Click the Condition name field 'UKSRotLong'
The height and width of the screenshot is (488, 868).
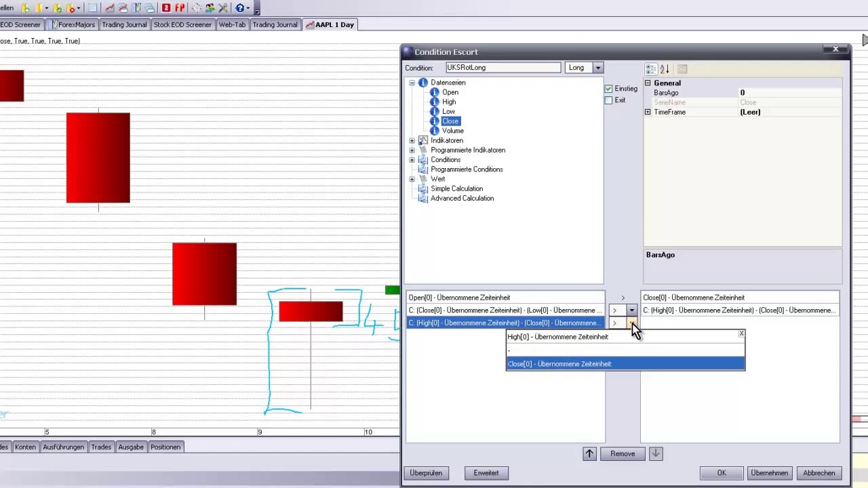503,68
